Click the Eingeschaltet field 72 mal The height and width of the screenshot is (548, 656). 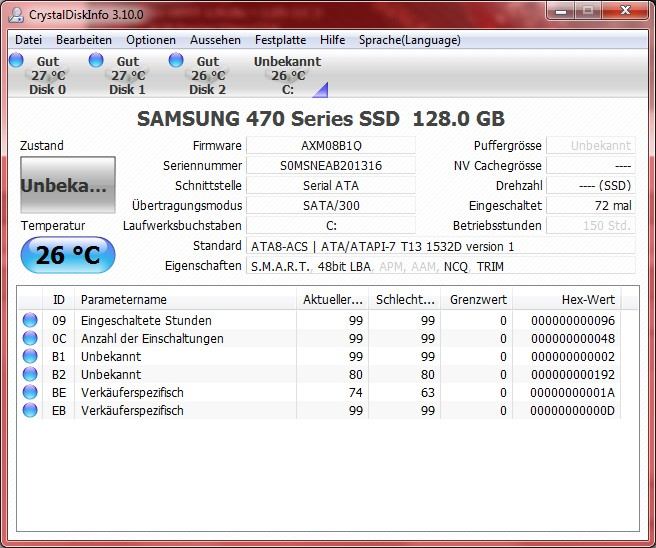[591, 205]
